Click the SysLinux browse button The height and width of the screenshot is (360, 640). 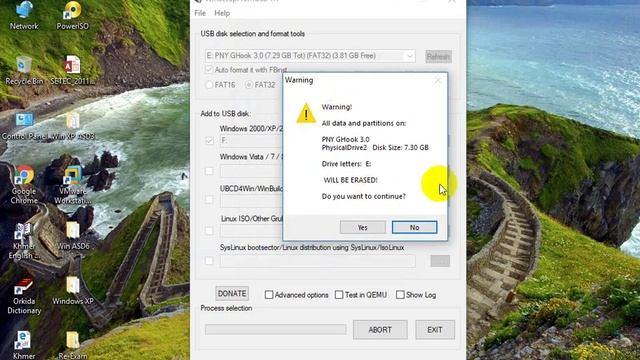440,261
